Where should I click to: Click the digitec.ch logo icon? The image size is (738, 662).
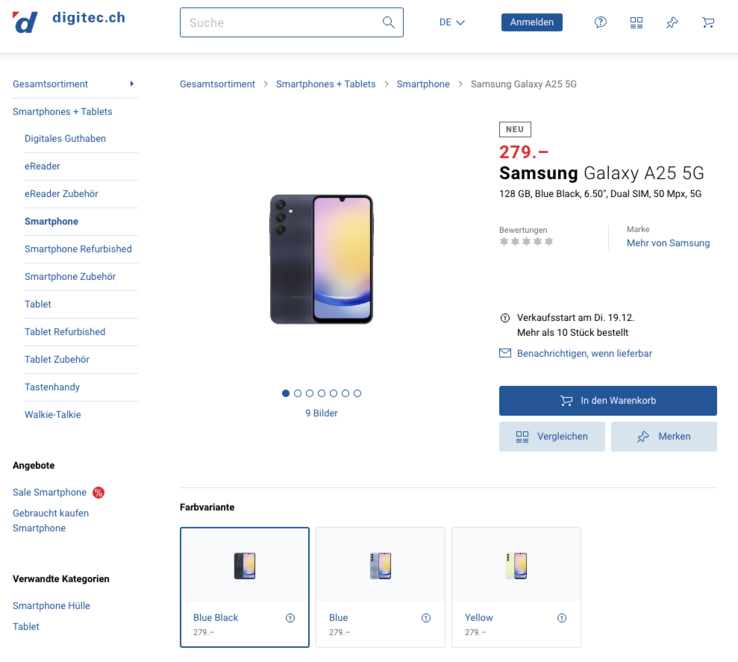pyautogui.click(x=26, y=22)
